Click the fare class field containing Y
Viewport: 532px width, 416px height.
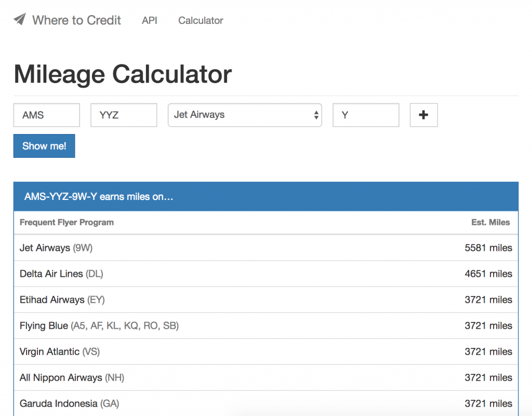[366, 115]
